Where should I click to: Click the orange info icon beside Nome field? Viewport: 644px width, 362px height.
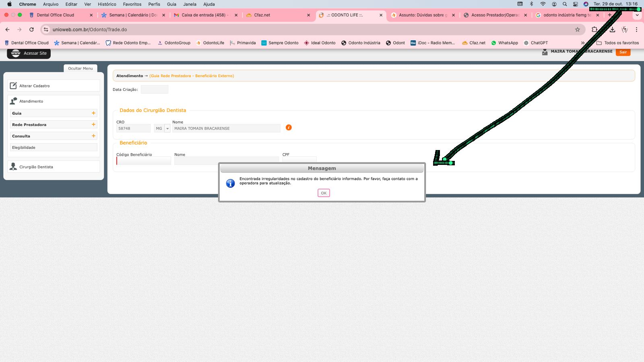pyautogui.click(x=289, y=128)
